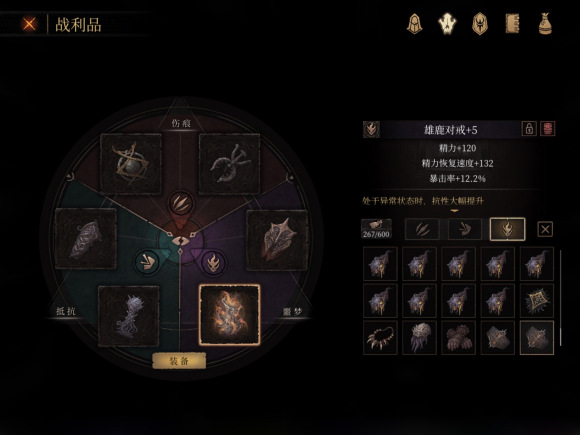Select the highlighted flame filter tab
Viewport: 580px width, 435px height.
[508, 229]
